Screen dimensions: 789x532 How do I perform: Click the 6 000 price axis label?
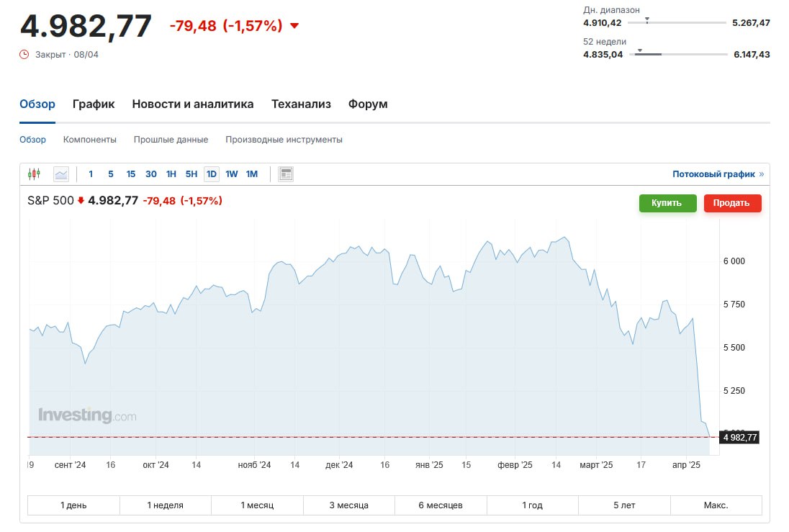click(x=734, y=261)
